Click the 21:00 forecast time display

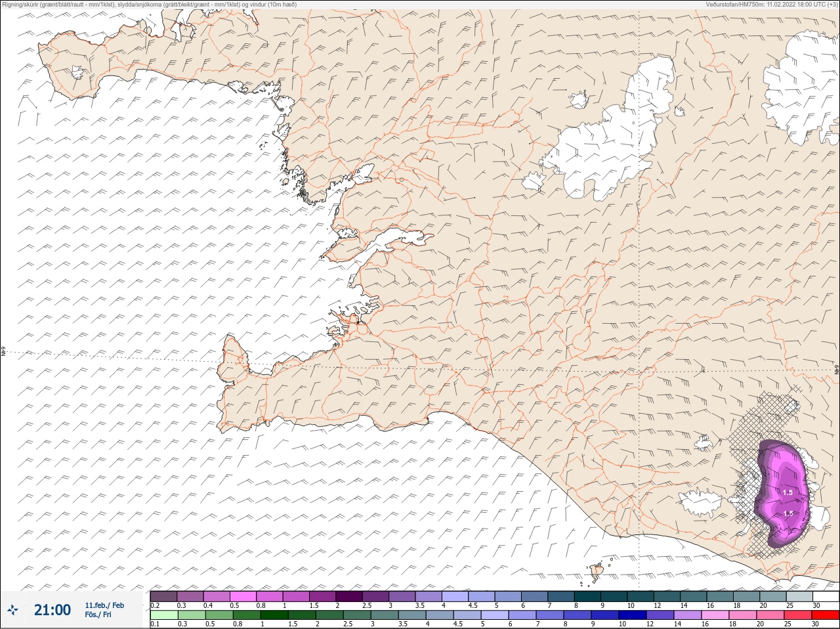tap(52, 610)
